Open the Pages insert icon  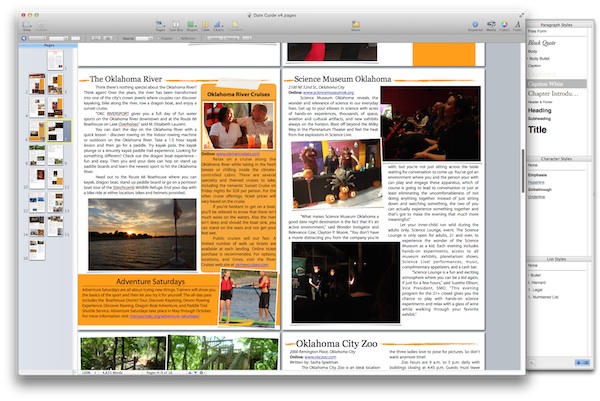(x=160, y=26)
